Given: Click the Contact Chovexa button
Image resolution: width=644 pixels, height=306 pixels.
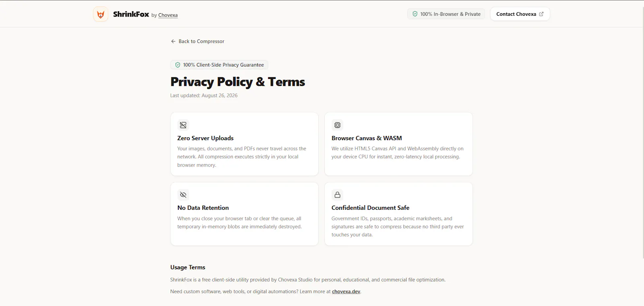Looking at the screenshot, I should (520, 14).
